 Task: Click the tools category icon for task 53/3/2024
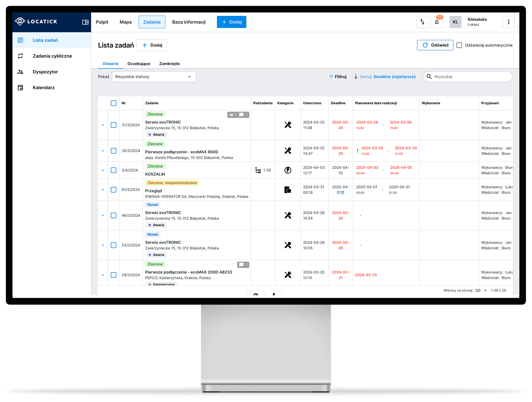point(288,245)
